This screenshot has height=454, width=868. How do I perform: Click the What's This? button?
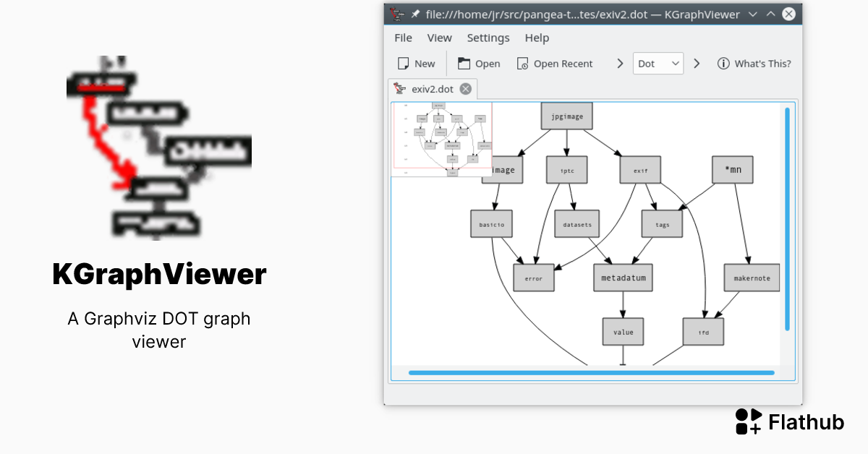coord(754,64)
